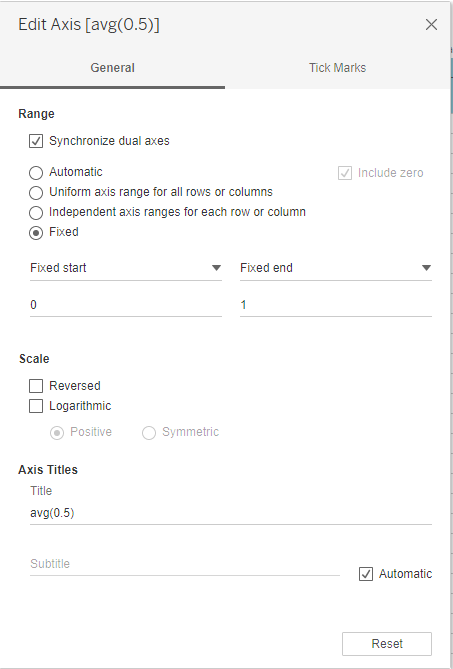Enable the Logarithmic scale checkbox
Image resolution: width=453 pixels, height=669 pixels.
tap(36, 406)
